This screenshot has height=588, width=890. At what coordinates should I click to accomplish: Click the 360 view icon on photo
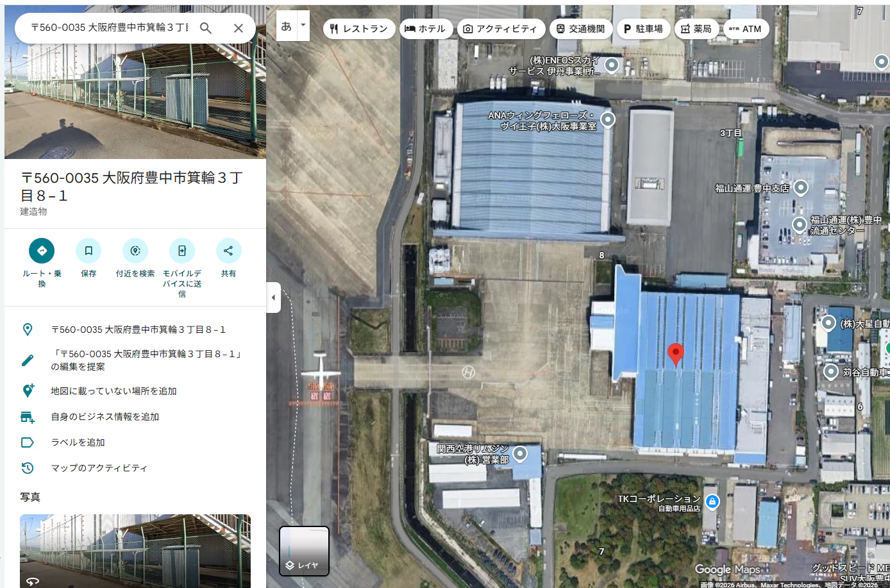33,581
